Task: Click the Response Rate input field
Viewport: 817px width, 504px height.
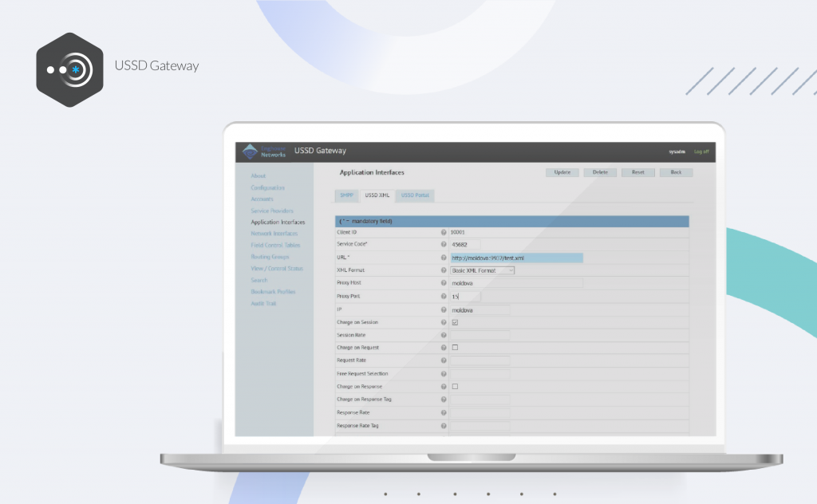Action: 480,412
